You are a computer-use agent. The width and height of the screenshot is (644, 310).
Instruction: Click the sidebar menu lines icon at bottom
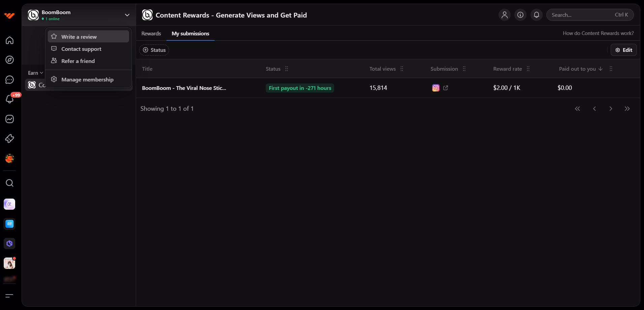[9, 296]
